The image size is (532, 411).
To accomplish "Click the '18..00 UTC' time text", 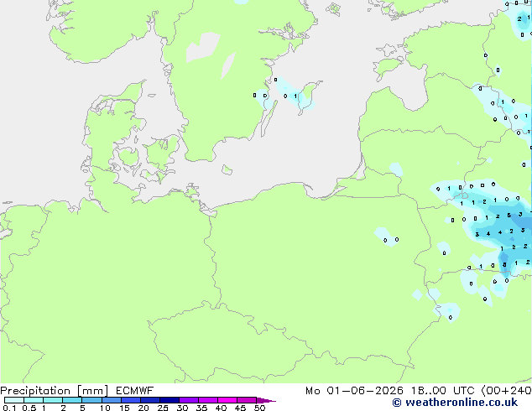I will (443, 391).
